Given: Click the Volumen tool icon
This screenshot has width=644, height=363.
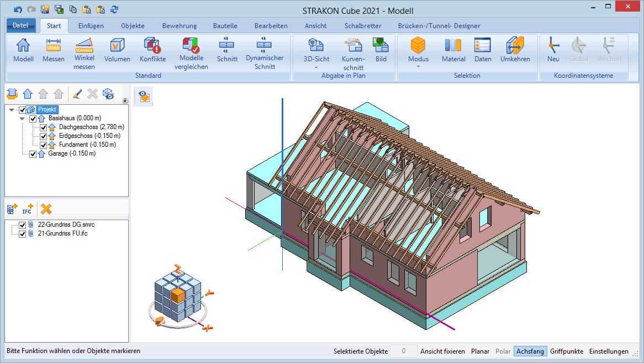Looking at the screenshot, I should click(x=117, y=50).
